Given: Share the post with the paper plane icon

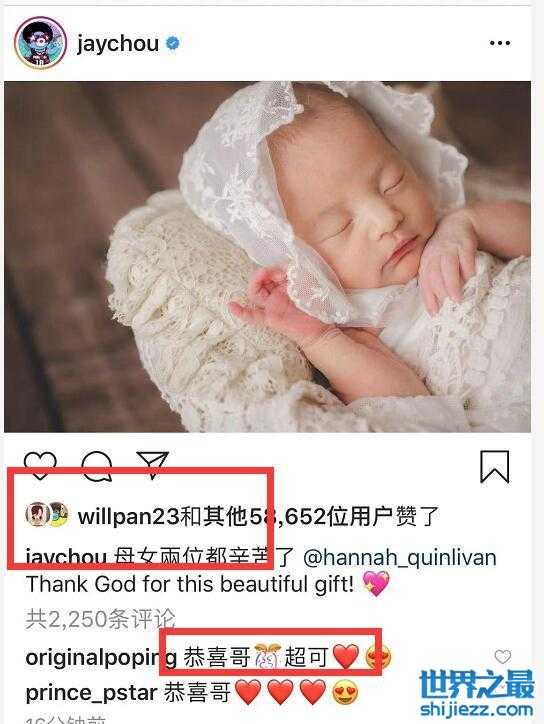Looking at the screenshot, I should (153, 465).
